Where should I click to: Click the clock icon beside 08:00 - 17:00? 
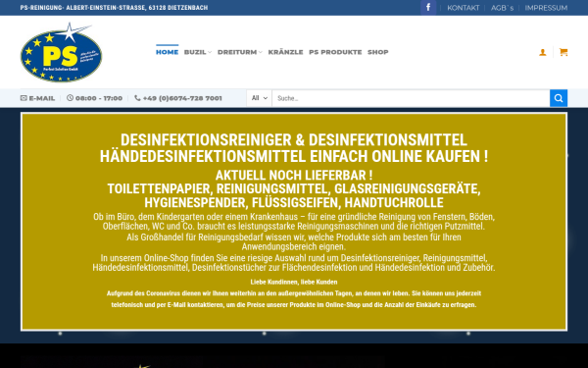point(71,97)
